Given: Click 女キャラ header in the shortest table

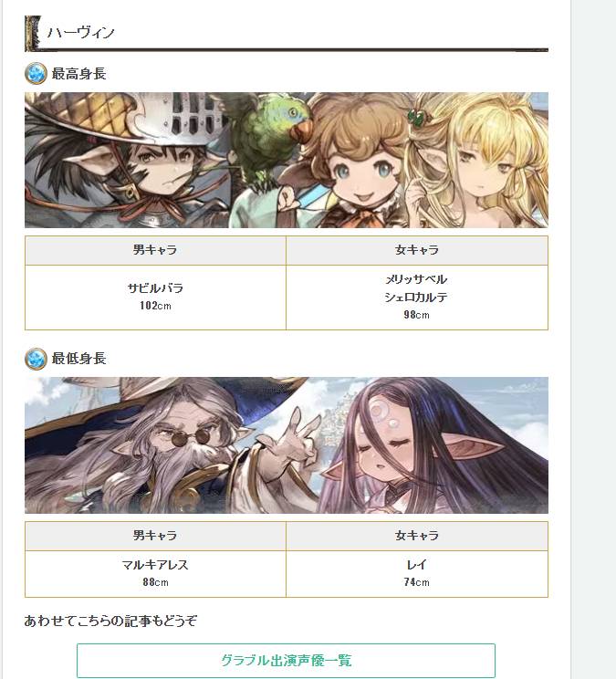Looking at the screenshot, I should click(417, 536).
